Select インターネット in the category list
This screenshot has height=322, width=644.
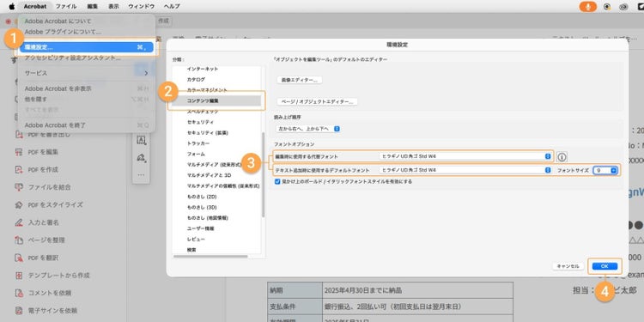coord(203,69)
